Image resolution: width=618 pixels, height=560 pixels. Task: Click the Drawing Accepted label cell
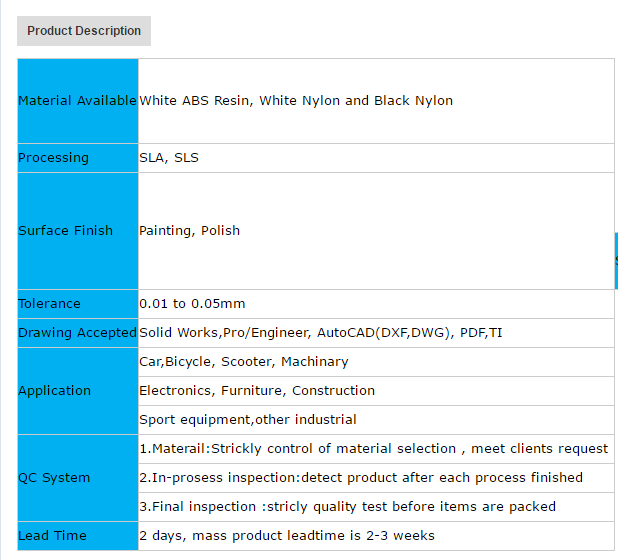coord(77,333)
